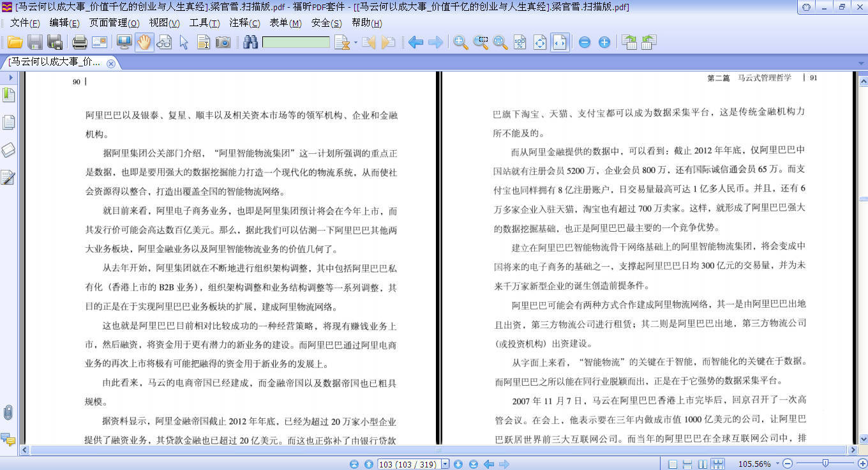The width and height of the screenshot is (868, 470).
Task: Open the 安全(S) menu
Action: pyautogui.click(x=326, y=23)
